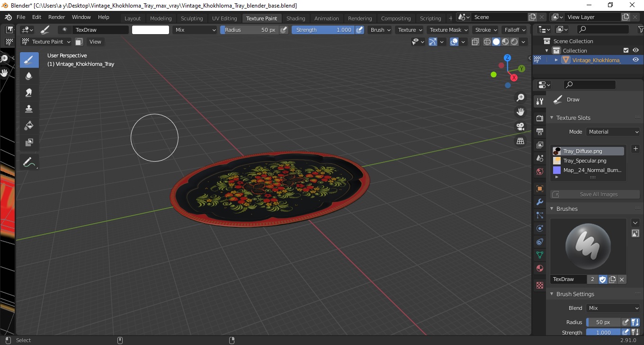Open Brush dropdown in header
Viewport: 644px width, 345px height.
tap(380, 30)
